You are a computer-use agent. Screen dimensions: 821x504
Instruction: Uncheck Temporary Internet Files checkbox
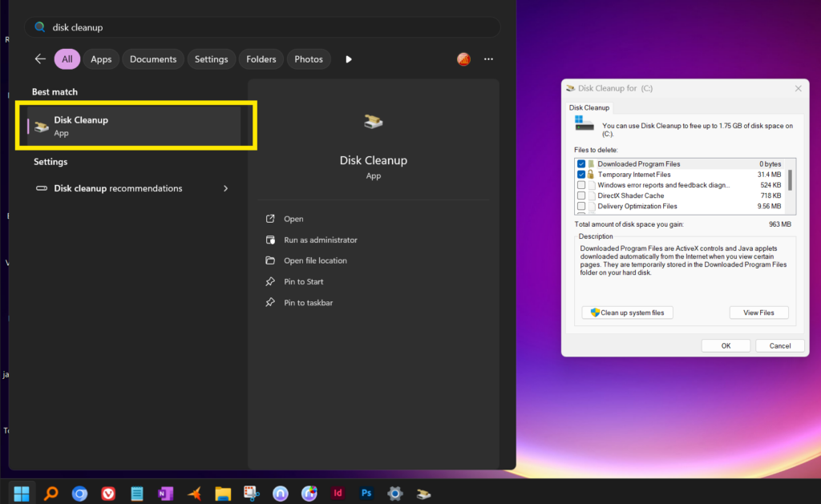click(x=581, y=175)
